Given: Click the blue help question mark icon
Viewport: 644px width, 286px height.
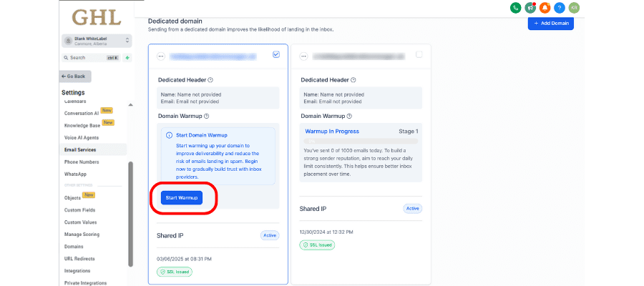Looking at the screenshot, I should coord(560,8).
